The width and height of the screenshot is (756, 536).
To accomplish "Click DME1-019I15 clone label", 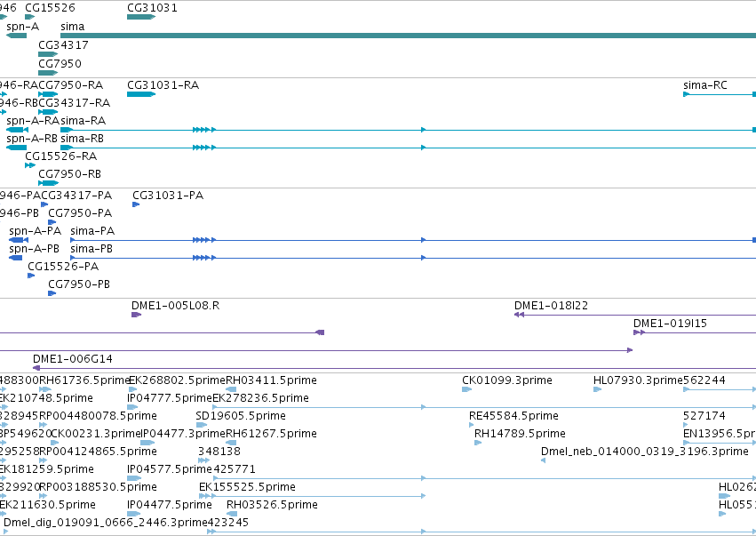I will pos(670,324).
